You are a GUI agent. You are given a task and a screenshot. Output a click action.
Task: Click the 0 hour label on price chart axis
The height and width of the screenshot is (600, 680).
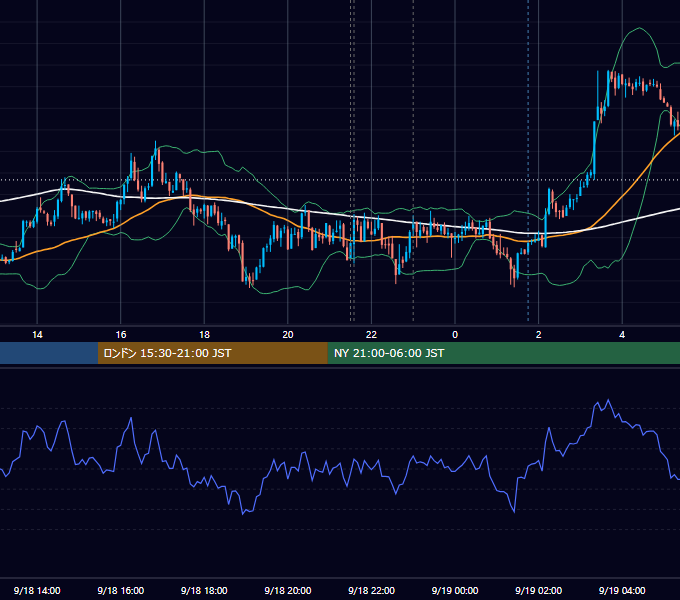455,335
